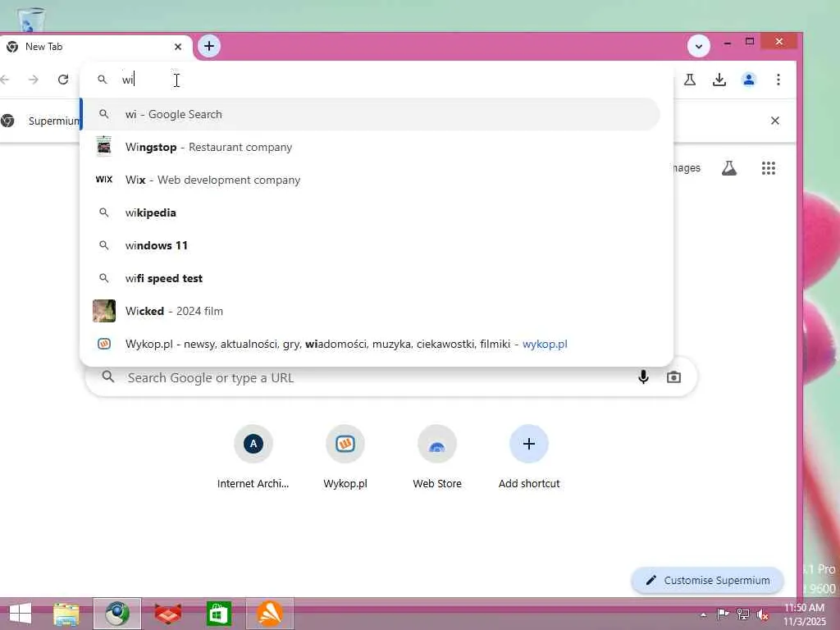Show hidden system tray icons
This screenshot has height=630, width=840.
(703, 614)
